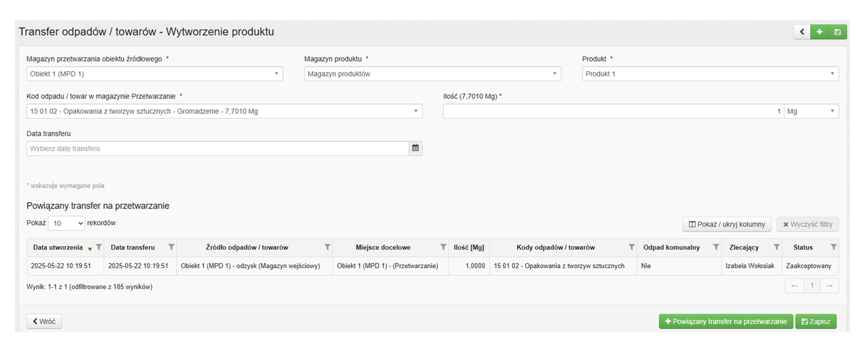Viewport: 868px width, 351px height.
Task: Click the back arrow icon in header
Action: click(x=802, y=32)
